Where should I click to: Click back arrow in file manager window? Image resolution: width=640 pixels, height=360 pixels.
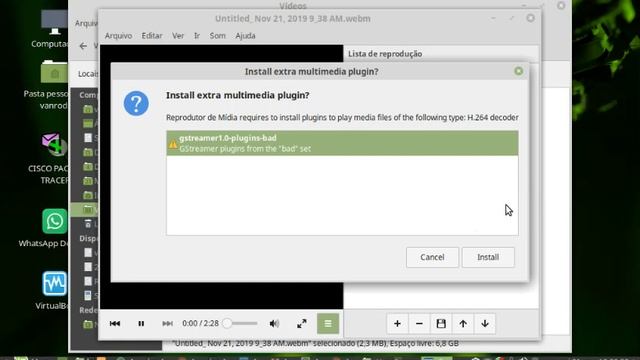point(83,46)
